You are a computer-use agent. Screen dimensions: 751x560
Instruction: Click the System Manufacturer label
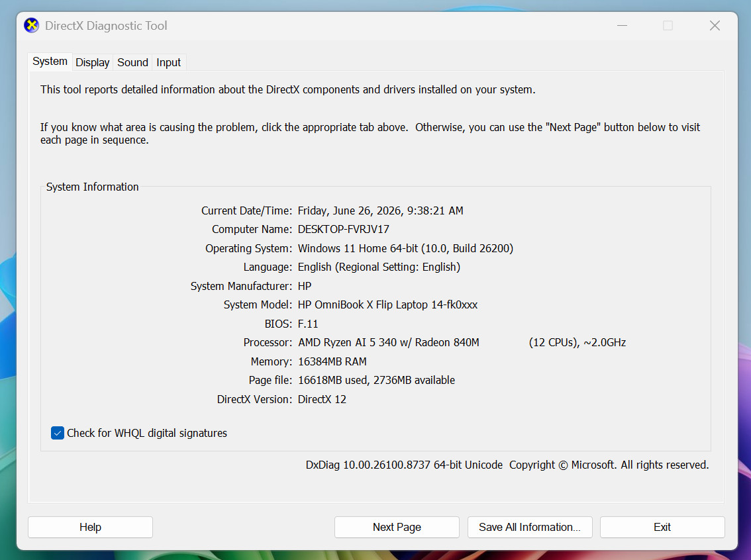(241, 286)
